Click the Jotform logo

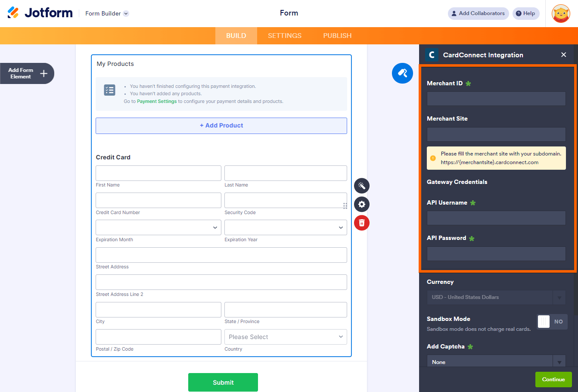pyautogui.click(x=40, y=13)
